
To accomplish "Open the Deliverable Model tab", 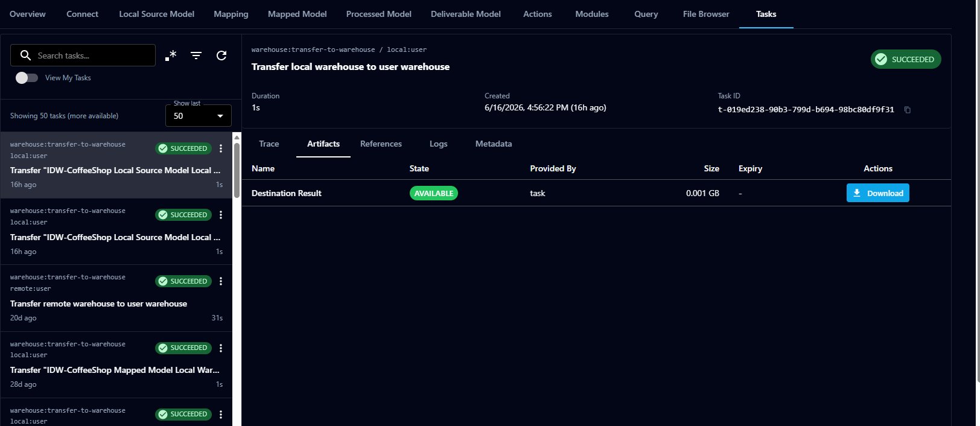I will tap(466, 14).
